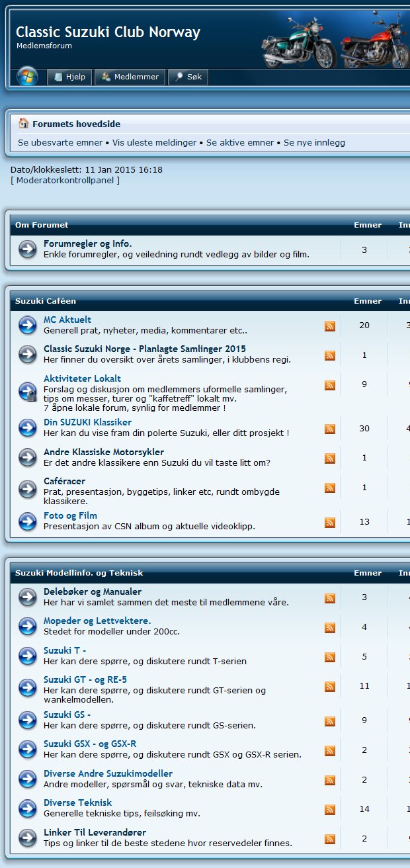The width and height of the screenshot is (410, 868).
Task: Open Andre Klassiske Motorsykler forum
Action: [x=104, y=452]
